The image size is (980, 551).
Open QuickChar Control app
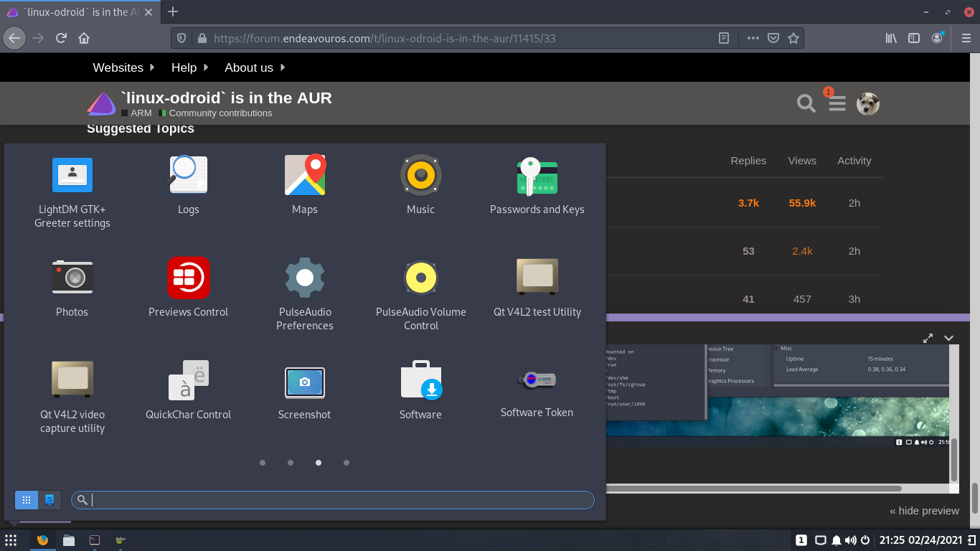[x=189, y=390]
